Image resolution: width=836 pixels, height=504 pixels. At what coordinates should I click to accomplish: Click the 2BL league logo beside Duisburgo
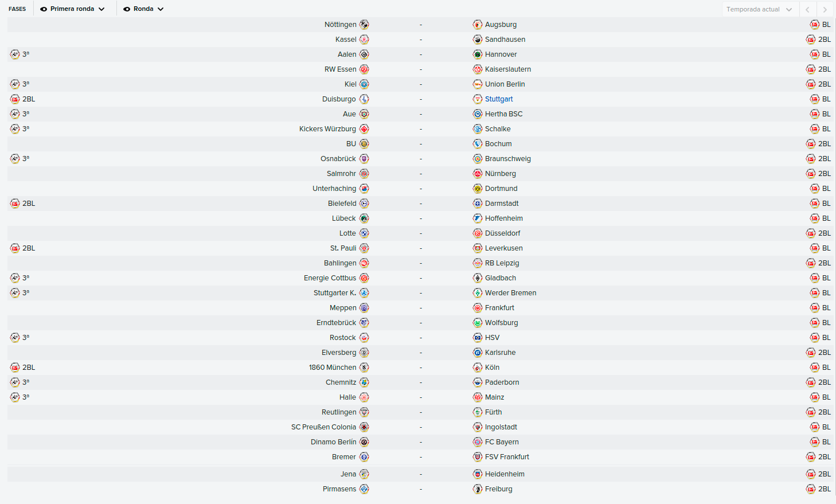point(15,99)
